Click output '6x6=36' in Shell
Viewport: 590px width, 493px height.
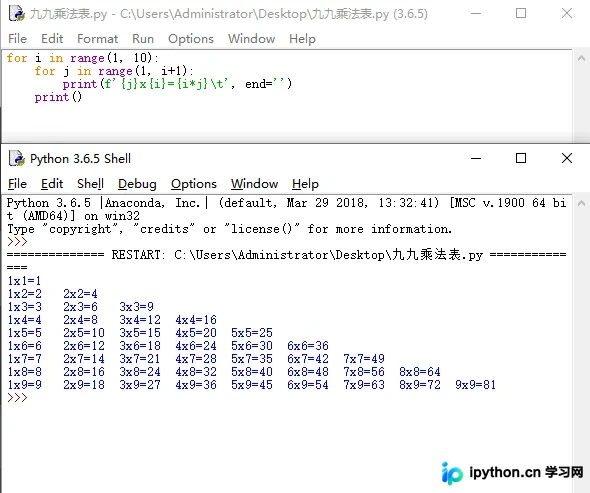308,346
